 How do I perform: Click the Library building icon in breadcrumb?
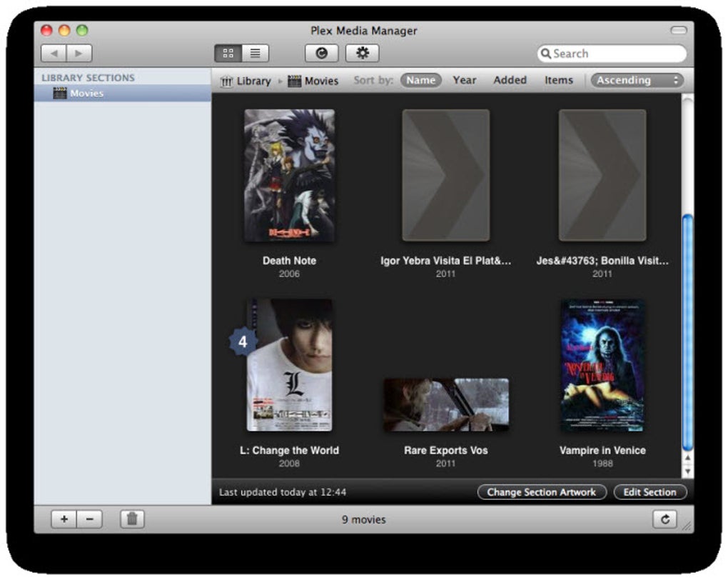coord(226,81)
